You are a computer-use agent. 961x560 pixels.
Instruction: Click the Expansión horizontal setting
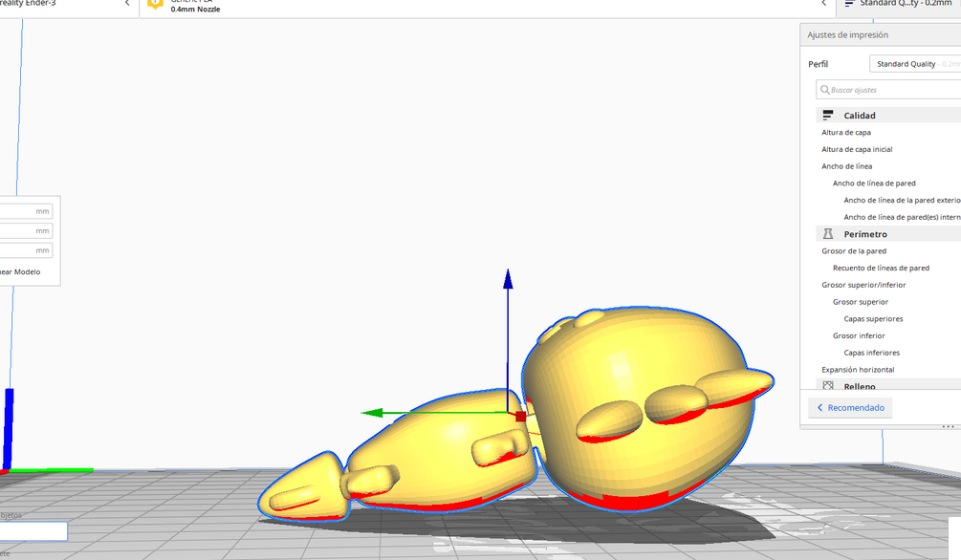pos(858,370)
